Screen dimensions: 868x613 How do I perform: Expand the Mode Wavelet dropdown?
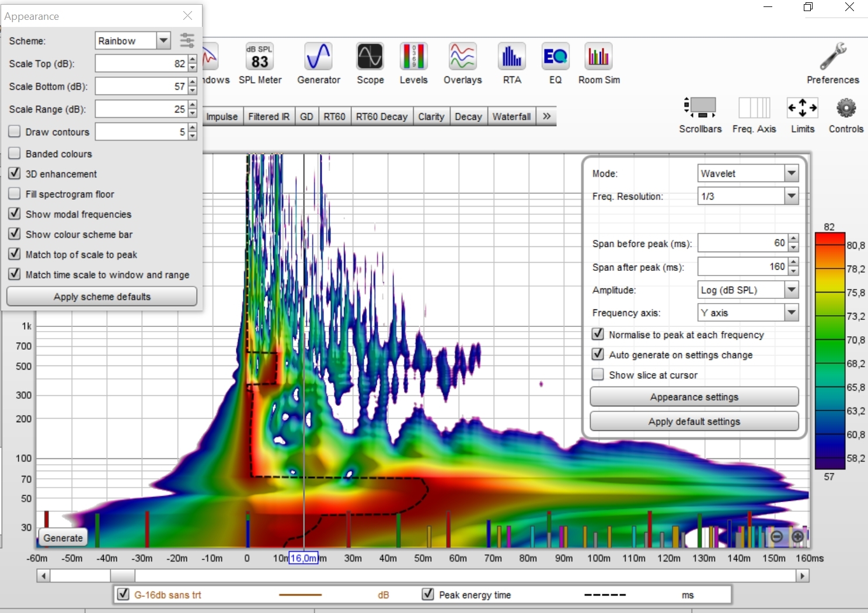pos(791,173)
